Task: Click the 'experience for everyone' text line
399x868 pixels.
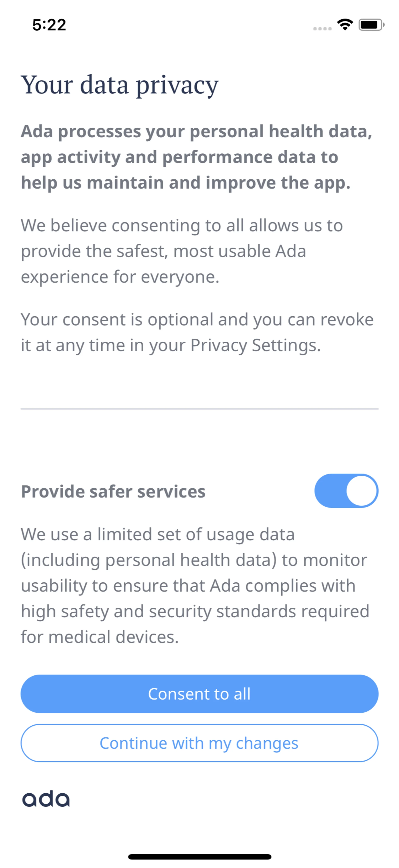Action: 120,277
